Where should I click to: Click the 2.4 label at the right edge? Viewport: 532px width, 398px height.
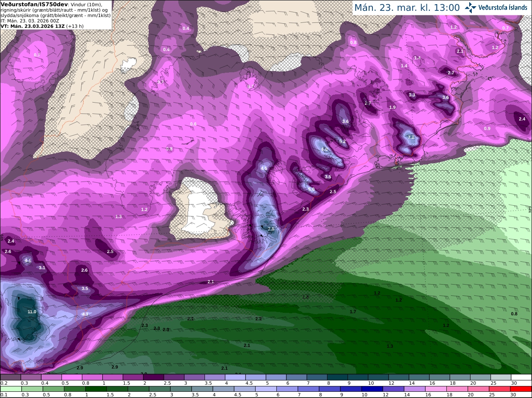click(x=522, y=119)
